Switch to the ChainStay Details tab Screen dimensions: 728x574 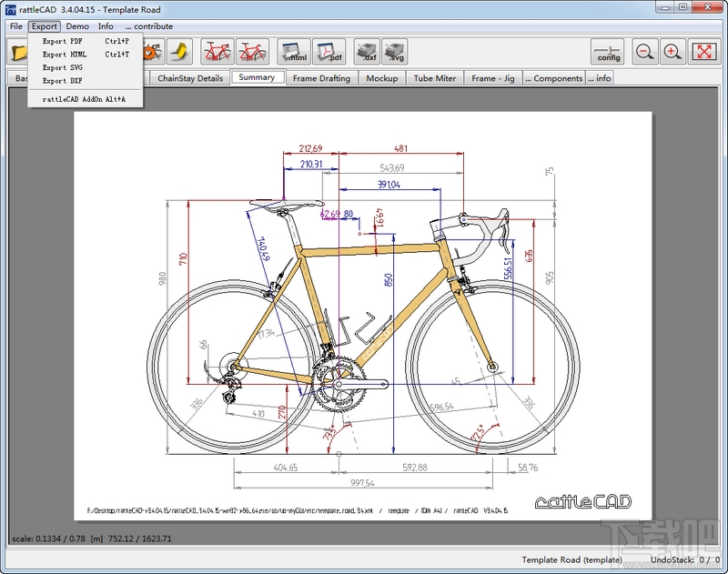coord(190,78)
